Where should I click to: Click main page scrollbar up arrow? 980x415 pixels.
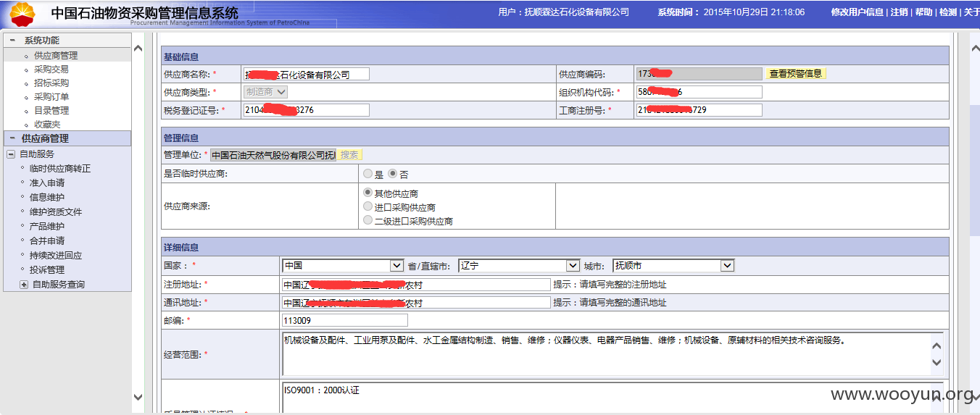click(x=976, y=48)
